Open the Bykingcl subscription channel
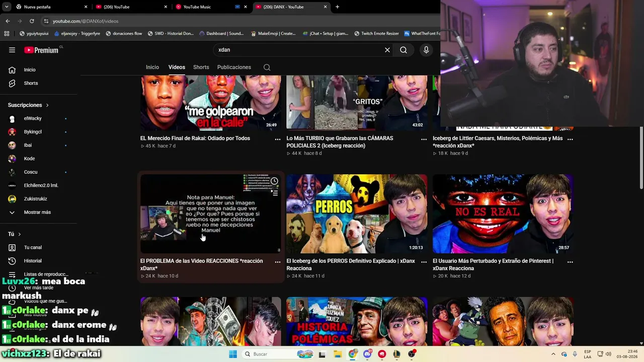The height and width of the screenshot is (362, 644). (x=38, y=132)
